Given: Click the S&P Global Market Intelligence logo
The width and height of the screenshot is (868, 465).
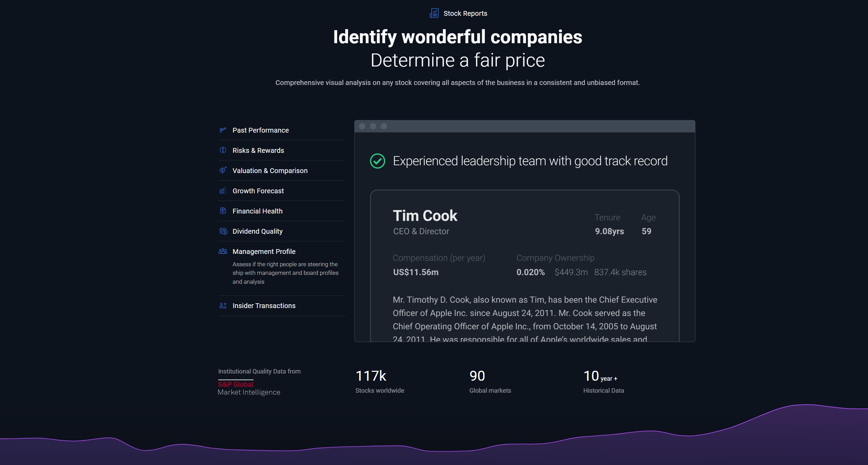Looking at the screenshot, I should click(x=249, y=388).
